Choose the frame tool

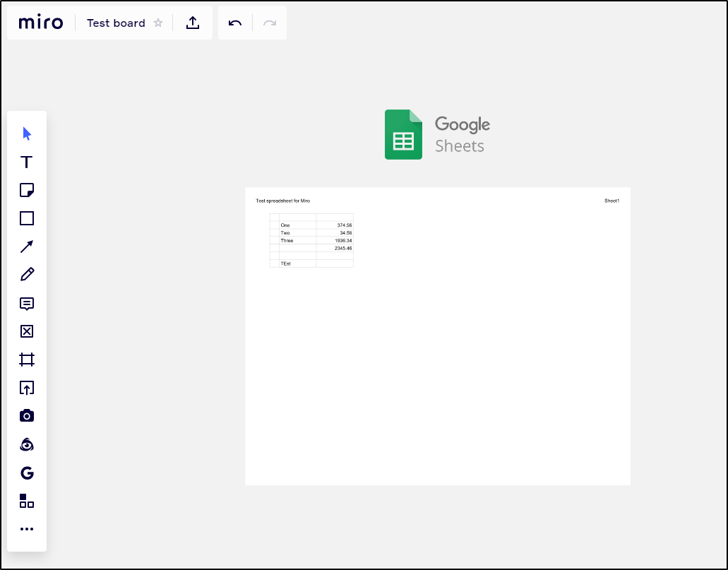click(x=27, y=360)
